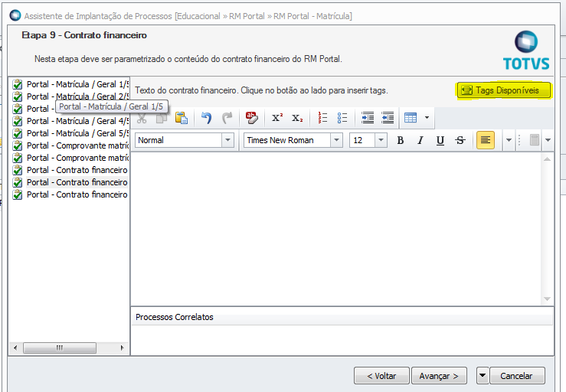Toggle bold formatting
The width and height of the screenshot is (566, 392).
[x=401, y=140]
